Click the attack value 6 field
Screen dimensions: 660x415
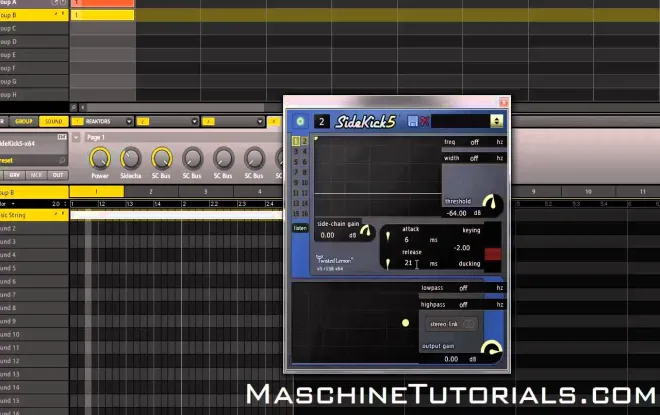(407, 239)
